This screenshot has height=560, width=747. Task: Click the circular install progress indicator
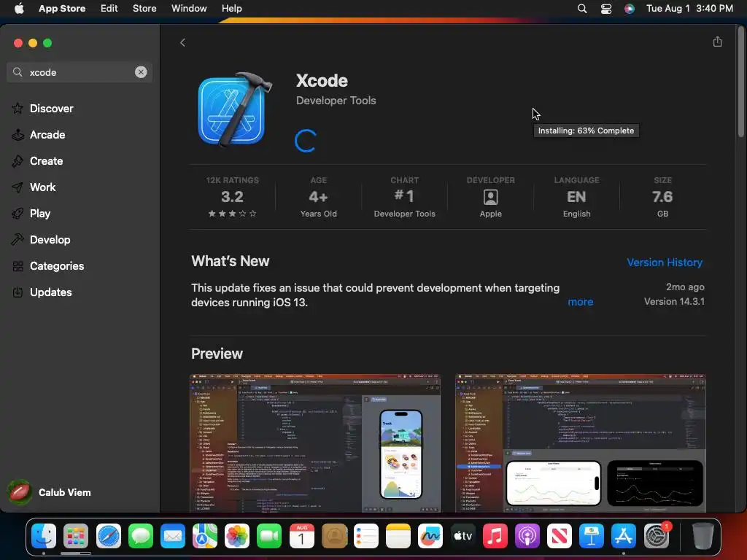[x=306, y=141]
